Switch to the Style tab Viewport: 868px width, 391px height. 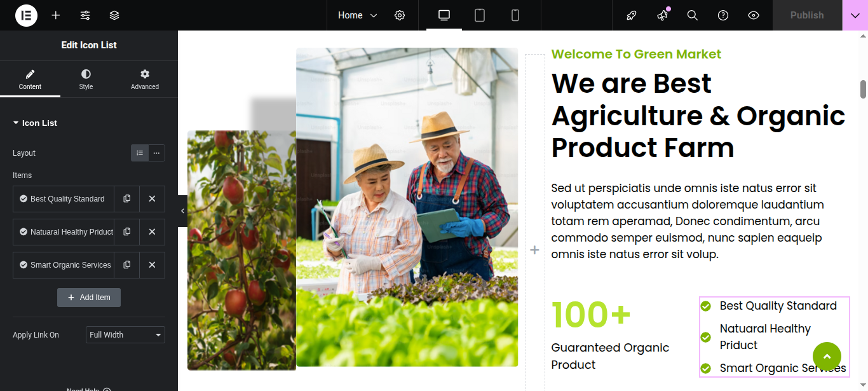click(86, 79)
